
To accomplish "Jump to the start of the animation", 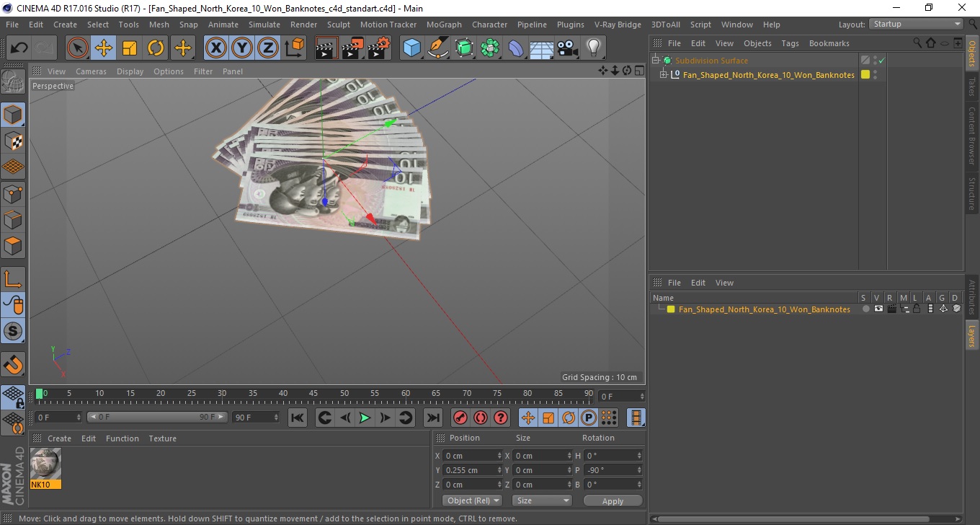I will pyautogui.click(x=298, y=418).
